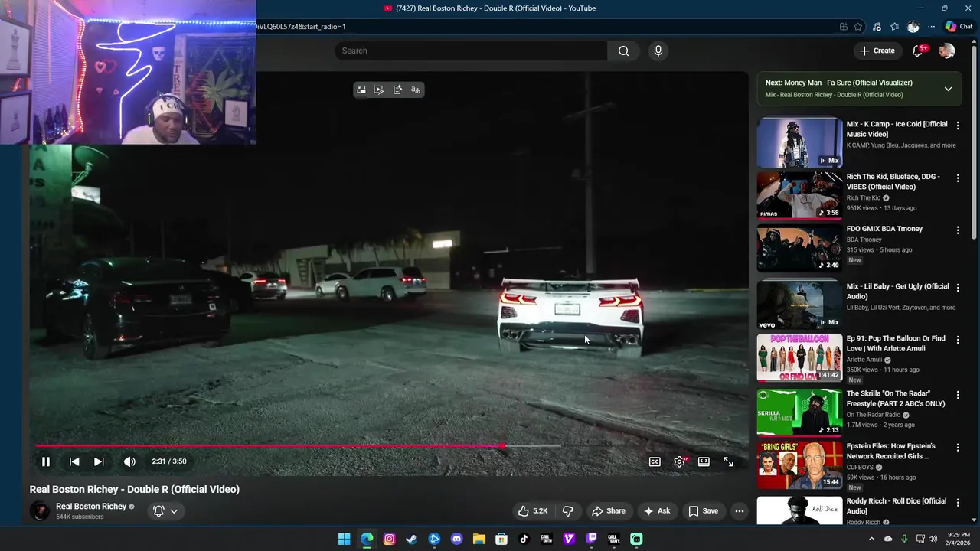Toggle closed captions on the player
Viewport: 980px width, 551px height.
(655, 461)
